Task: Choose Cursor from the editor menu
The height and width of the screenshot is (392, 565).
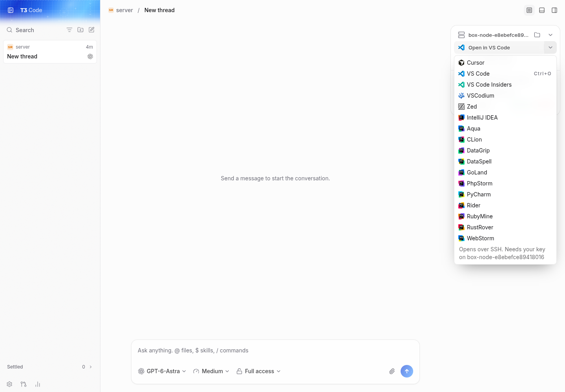Action: (505, 63)
